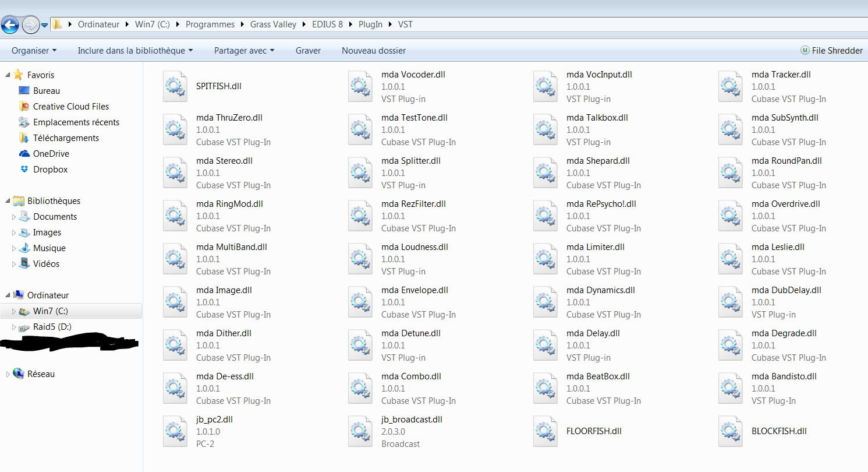Click the mda MultiBand.dll file name

point(232,247)
